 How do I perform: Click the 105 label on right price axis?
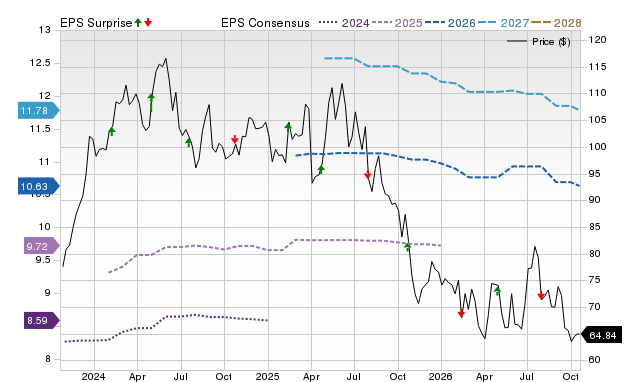coord(598,120)
